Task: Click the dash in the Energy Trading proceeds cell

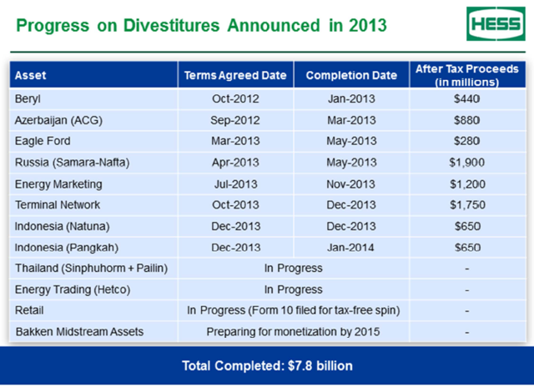Action: click(467, 289)
